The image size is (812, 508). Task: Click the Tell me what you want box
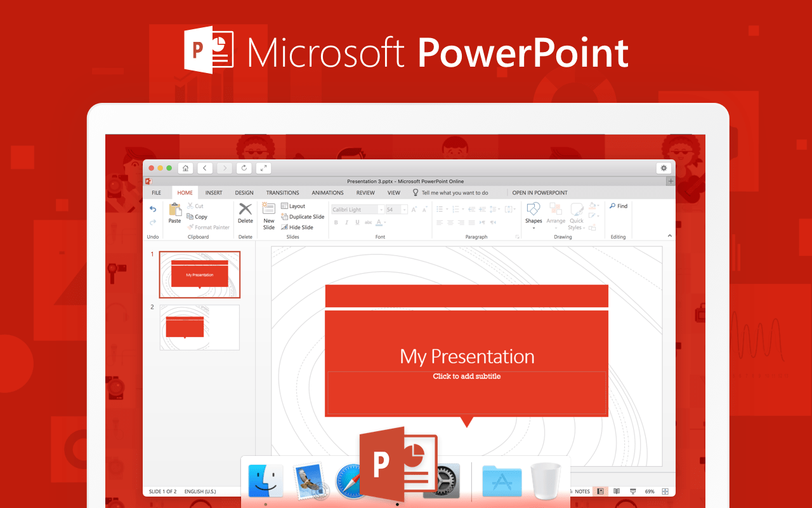click(450, 192)
